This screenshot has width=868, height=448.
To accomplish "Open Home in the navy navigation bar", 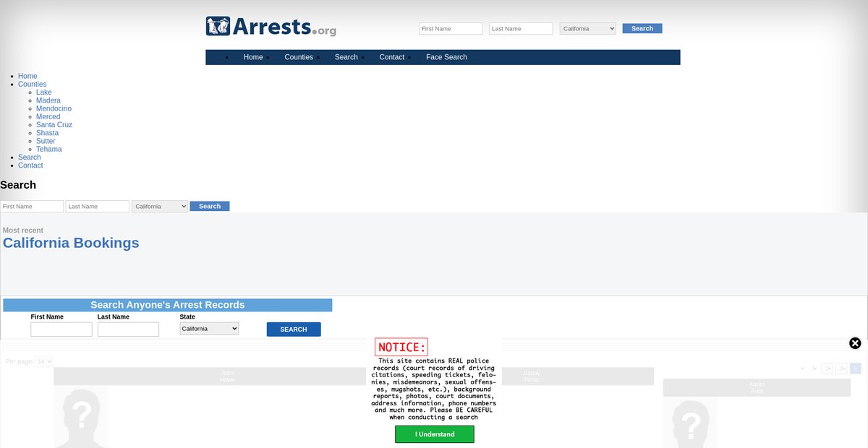I will 253,57.
